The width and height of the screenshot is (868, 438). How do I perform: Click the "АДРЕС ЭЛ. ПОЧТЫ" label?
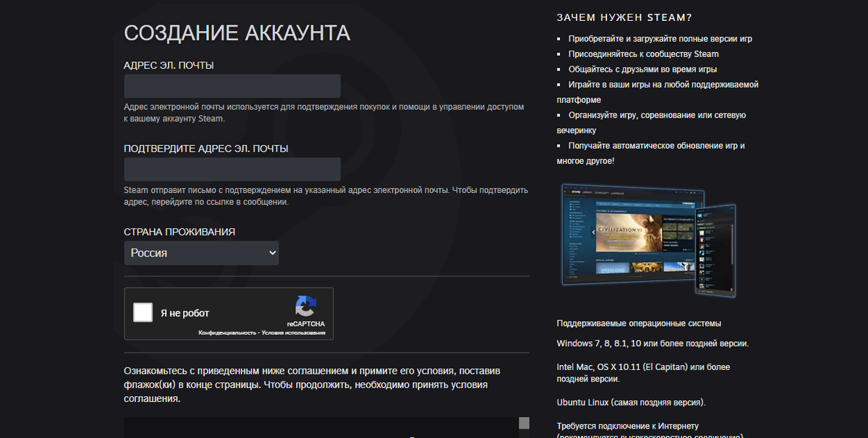169,65
